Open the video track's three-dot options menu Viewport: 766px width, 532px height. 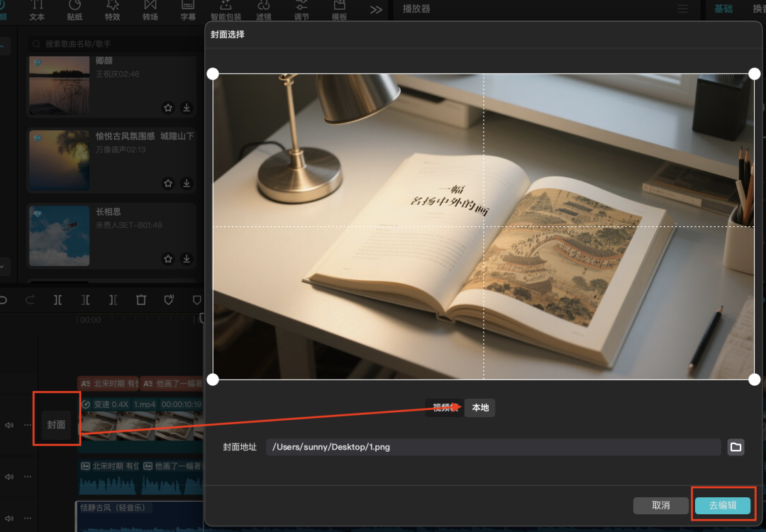28,425
